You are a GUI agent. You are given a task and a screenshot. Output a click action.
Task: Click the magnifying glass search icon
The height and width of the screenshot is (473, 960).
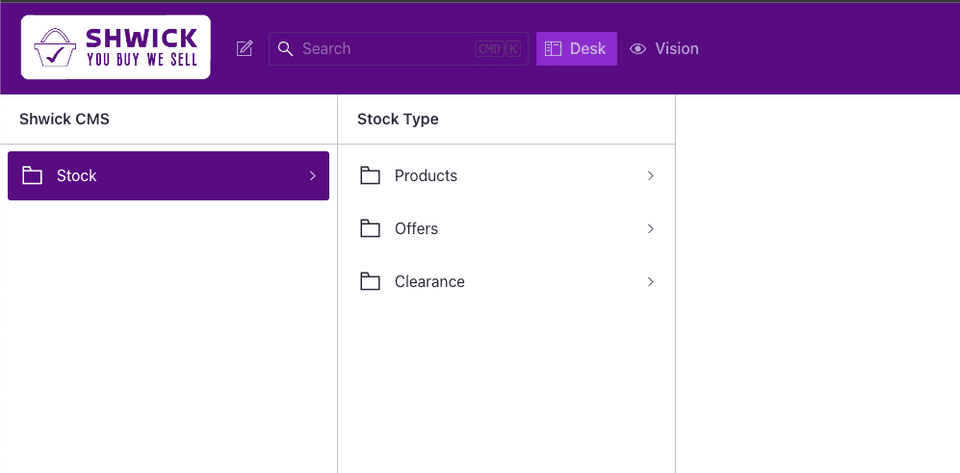pyautogui.click(x=286, y=49)
